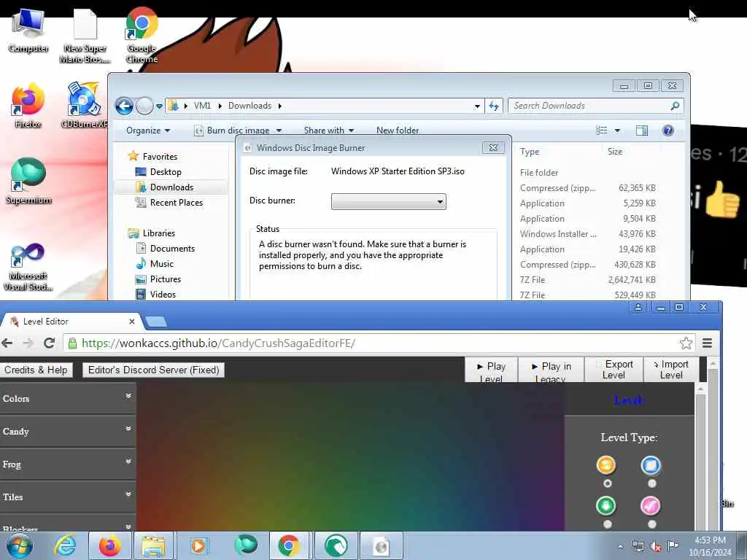This screenshot has width=747, height=560.
Task: Open Organize dropdown menu
Action: [147, 131]
